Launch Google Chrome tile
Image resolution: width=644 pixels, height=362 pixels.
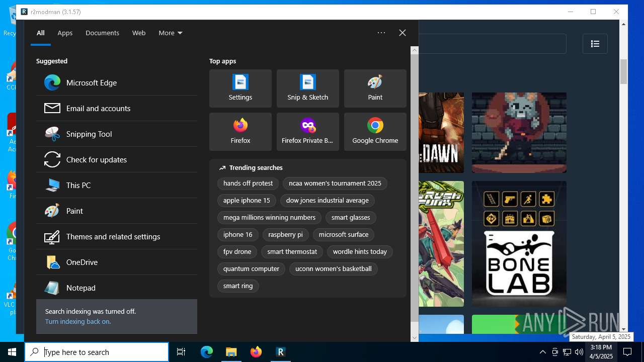click(x=375, y=132)
